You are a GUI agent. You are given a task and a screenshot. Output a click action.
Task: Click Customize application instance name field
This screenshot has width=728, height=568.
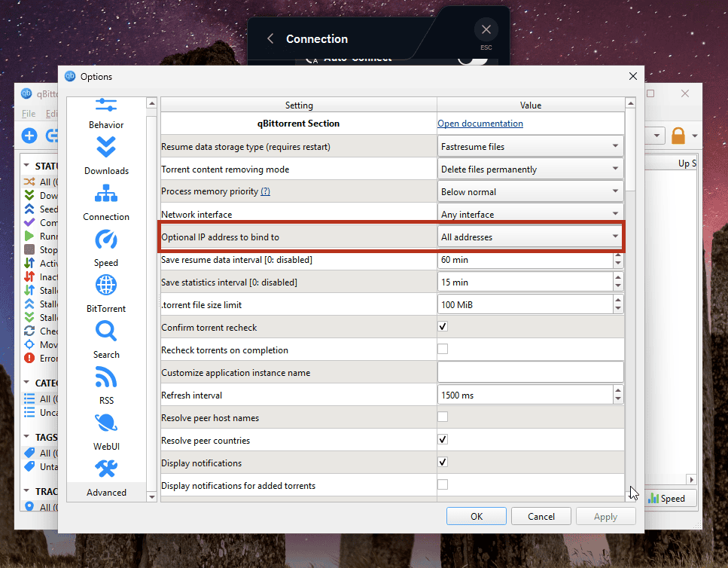[530, 372]
